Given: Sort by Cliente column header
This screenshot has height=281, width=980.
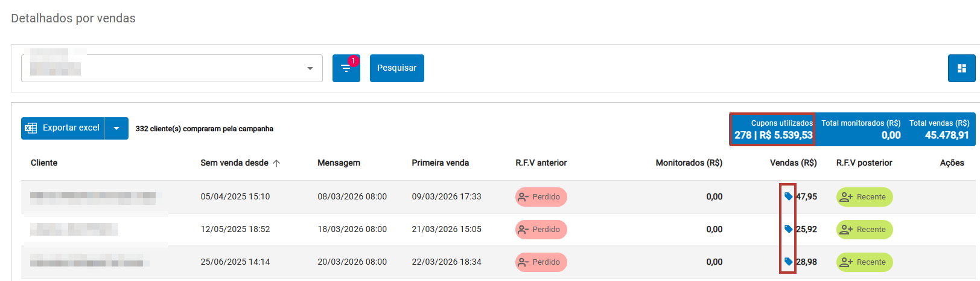Looking at the screenshot, I should point(44,163).
